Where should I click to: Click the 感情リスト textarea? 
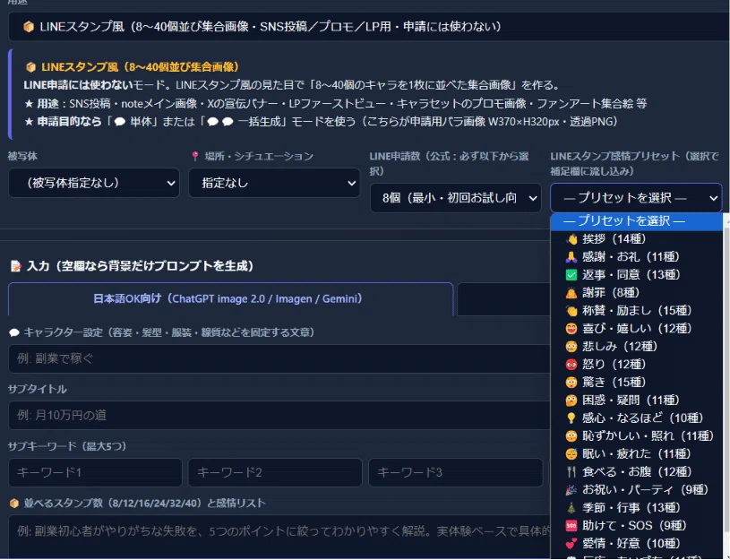[279, 538]
